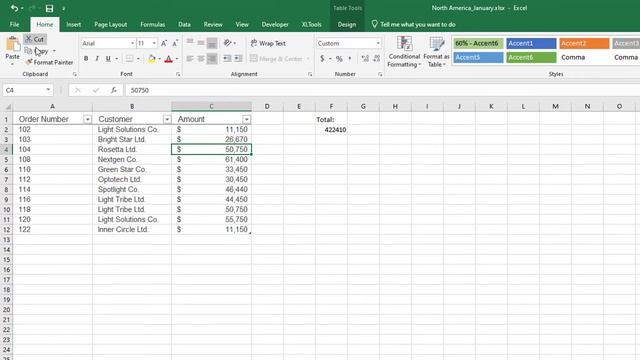Viewport: 640px width, 360px height.
Task: Click Increase Decimal icon
Action: tap(365, 59)
